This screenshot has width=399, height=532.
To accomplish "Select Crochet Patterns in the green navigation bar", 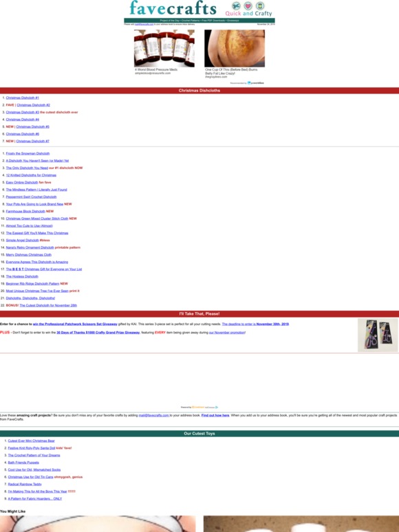I will pos(191,21).
